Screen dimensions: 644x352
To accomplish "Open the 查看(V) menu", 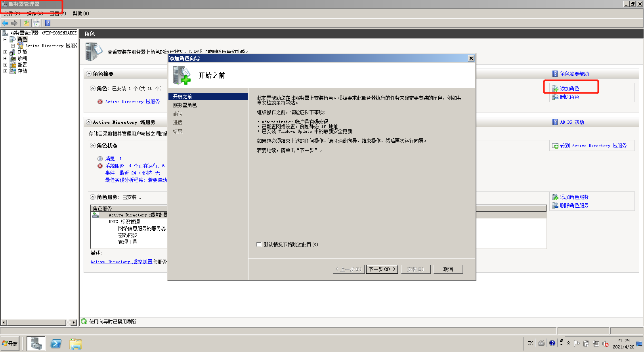I will [58, 13].
